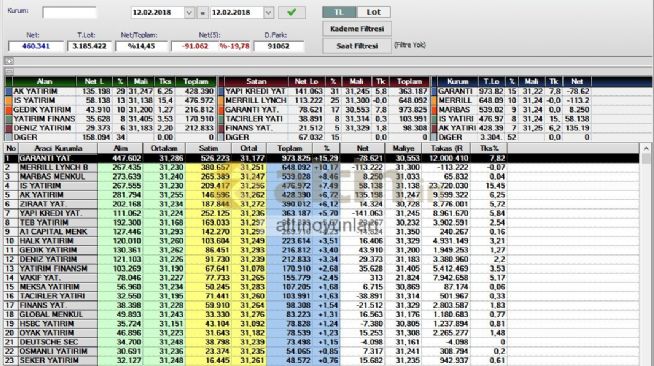The image size is (654, 366).
Task: Click the scroll up arrow of main table
Action: tap(646, 149)
